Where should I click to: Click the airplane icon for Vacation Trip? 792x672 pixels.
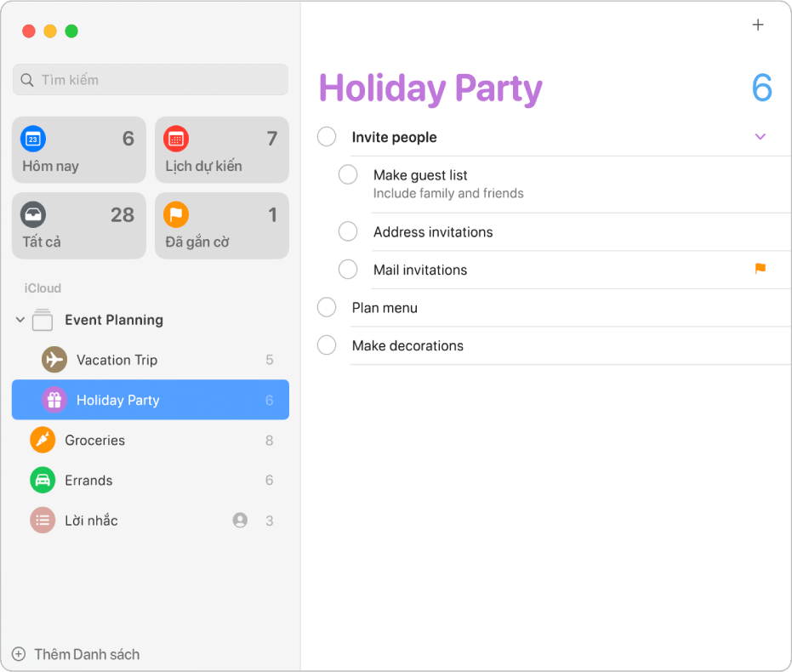tap(54, 360)
